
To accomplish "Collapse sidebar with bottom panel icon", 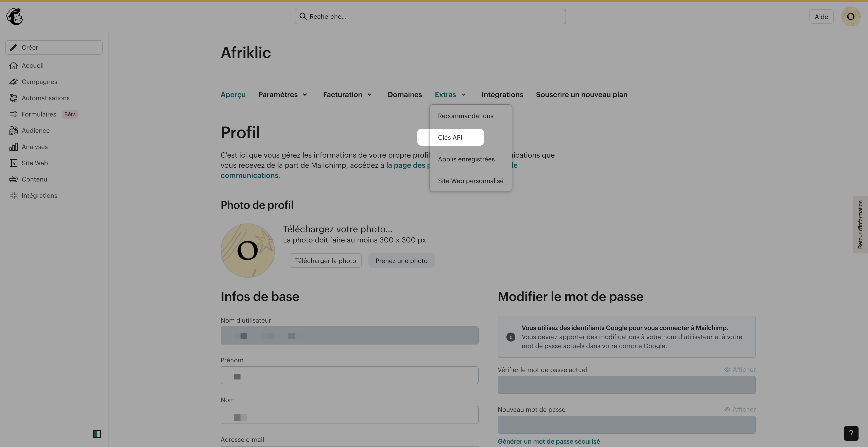I will (x=97, y=434).
